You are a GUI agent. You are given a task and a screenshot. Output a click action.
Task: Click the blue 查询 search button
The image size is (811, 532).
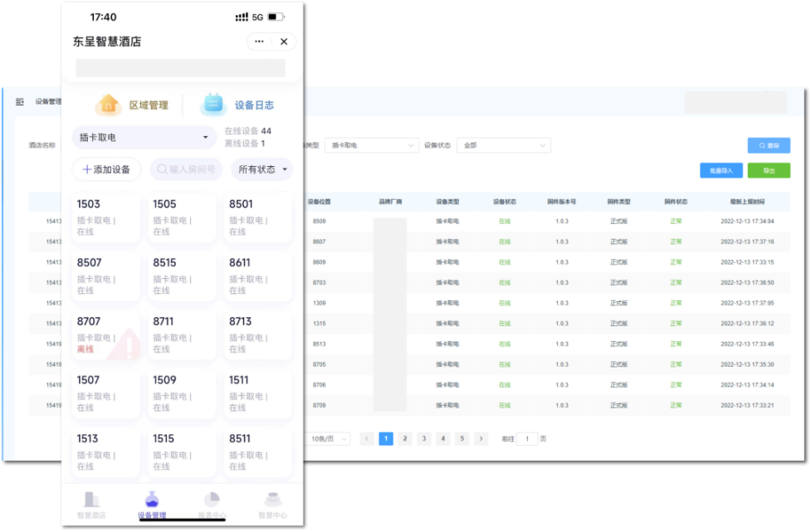tap(768, 145)
